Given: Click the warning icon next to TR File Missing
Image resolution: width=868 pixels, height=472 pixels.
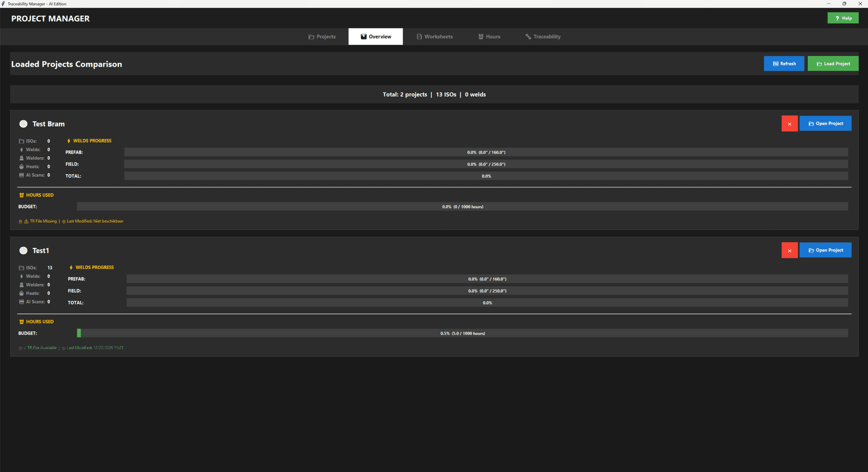Looking at the screenshot, I should click(26, 221).
